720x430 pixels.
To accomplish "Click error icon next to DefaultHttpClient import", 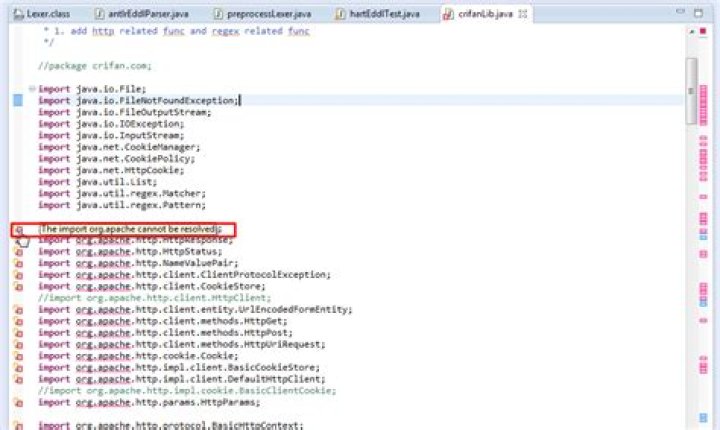I will point(18,379).
